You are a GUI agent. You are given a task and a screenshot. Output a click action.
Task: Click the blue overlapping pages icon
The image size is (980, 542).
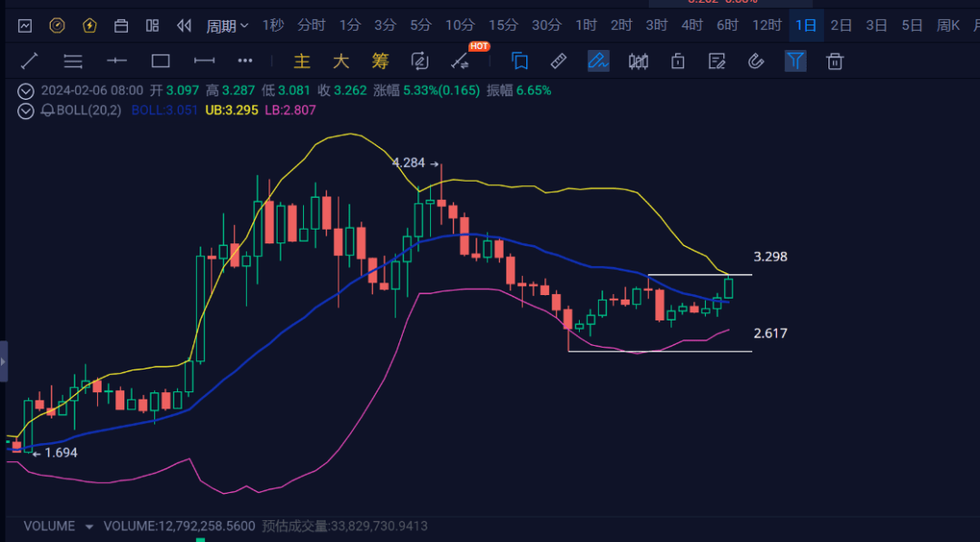(519, 61)
